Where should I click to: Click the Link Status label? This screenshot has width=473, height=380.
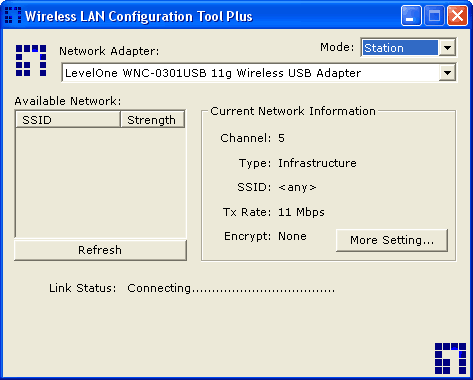click(x=83, y=288)
